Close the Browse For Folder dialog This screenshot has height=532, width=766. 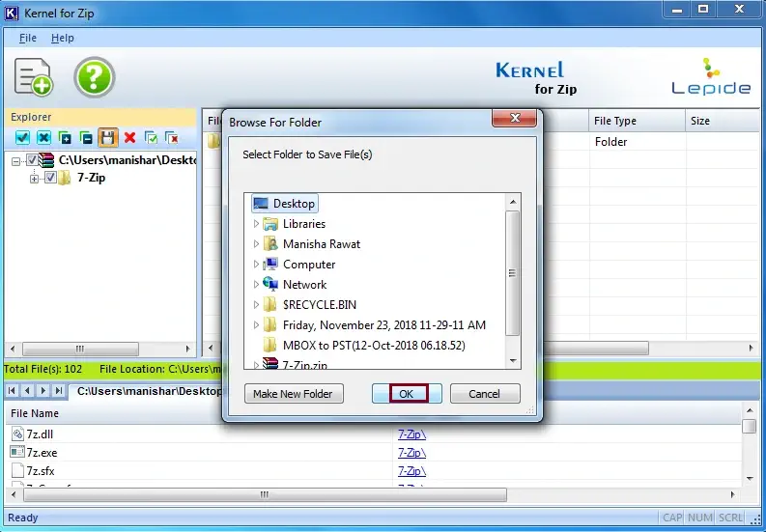[515, 118]
